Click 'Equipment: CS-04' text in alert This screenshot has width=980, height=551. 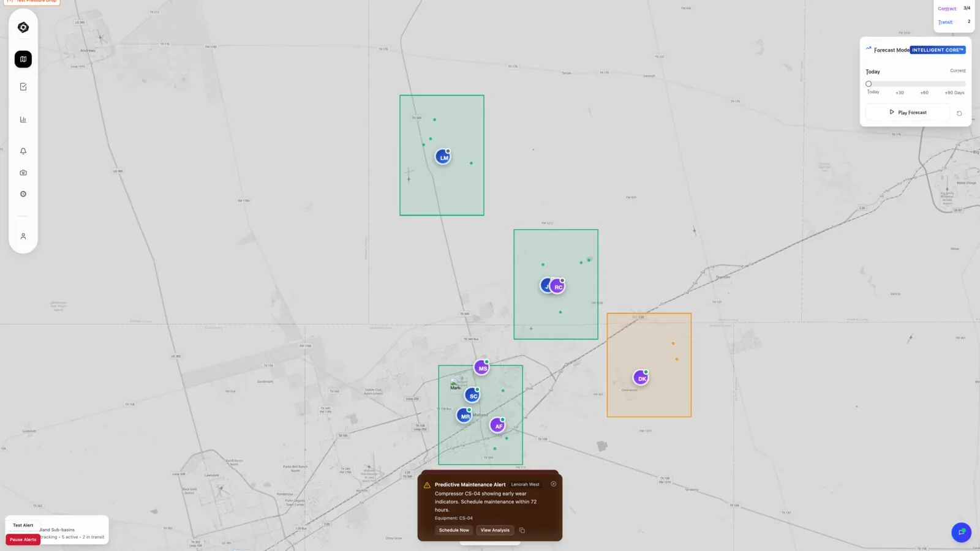pos(454,518)
